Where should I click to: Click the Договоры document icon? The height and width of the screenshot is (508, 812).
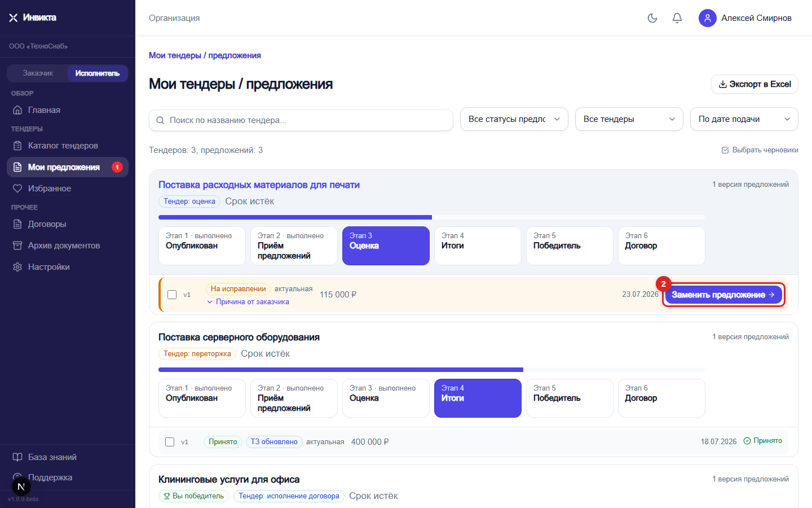point(17,224)
